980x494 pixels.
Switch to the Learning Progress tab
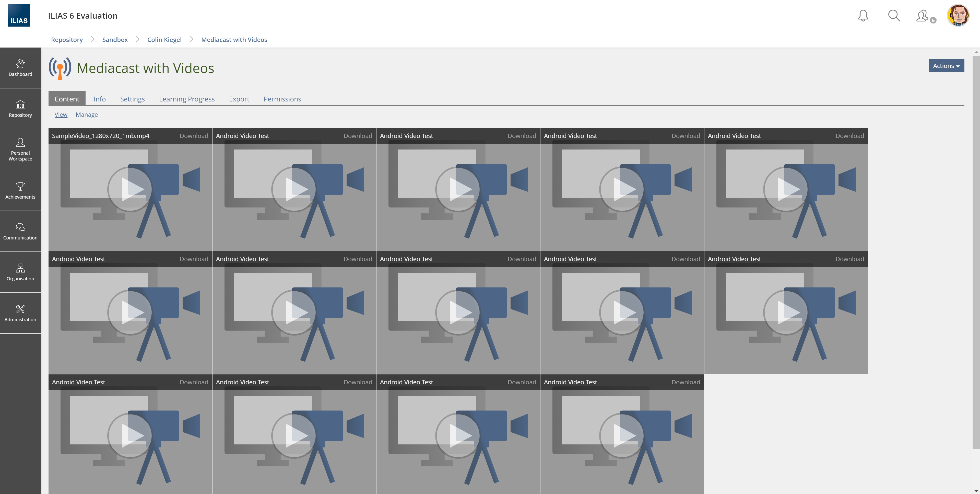tap(186, 99)
